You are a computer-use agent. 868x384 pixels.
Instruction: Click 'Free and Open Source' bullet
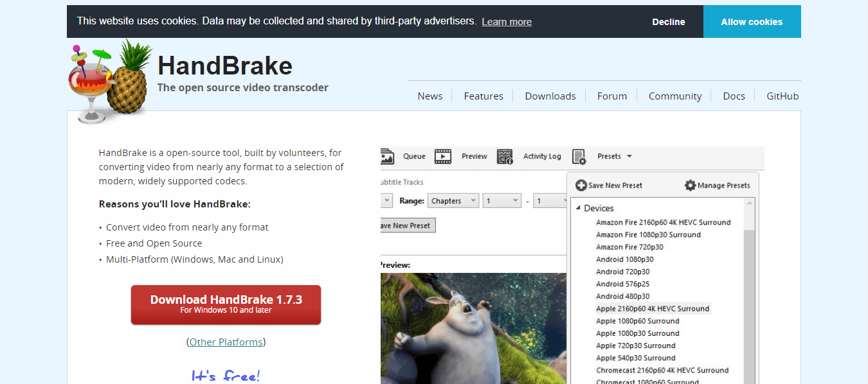(x=154, y=243)
